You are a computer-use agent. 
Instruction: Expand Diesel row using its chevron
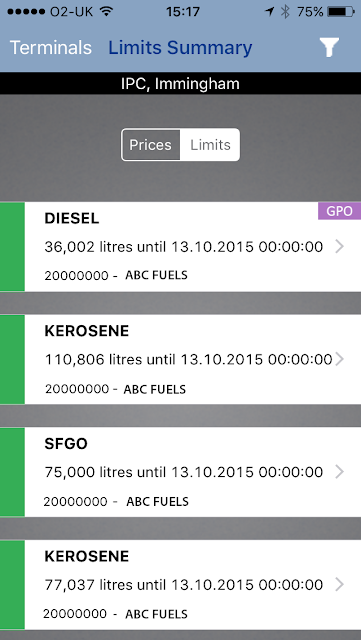pos(339,247)
